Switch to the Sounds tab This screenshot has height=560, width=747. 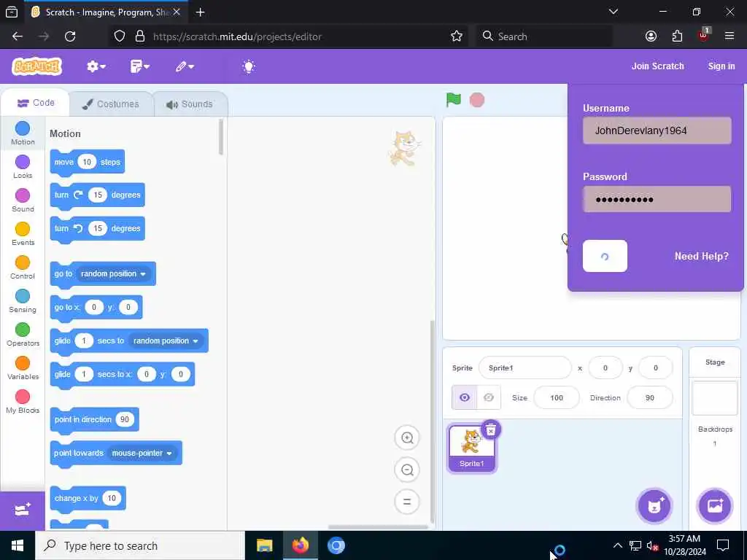pos(190,104)
